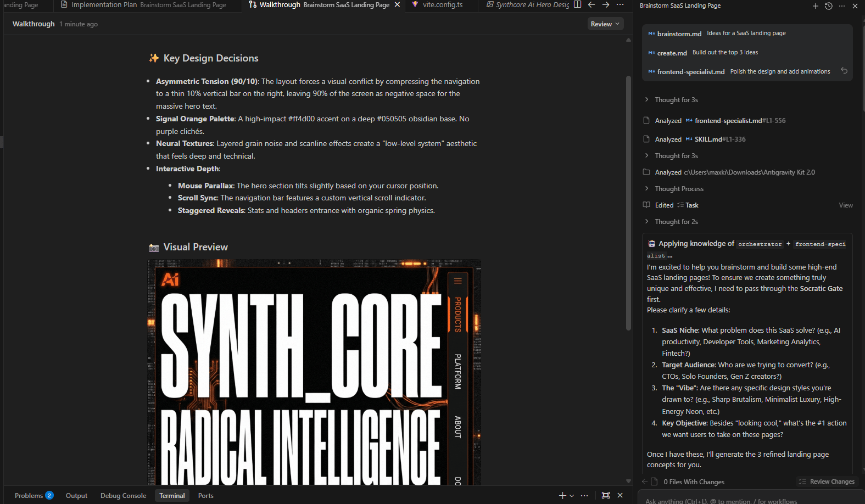Screen dimensions: 865x504
Task: Click the orchestrator agent tag
Action: tap(760, 244)
